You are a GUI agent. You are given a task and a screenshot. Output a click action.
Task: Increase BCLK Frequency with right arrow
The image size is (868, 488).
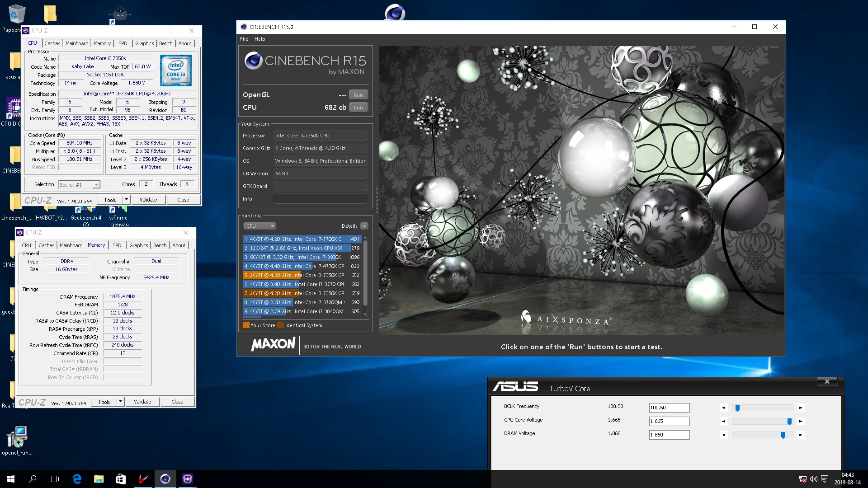pos(801,408)
